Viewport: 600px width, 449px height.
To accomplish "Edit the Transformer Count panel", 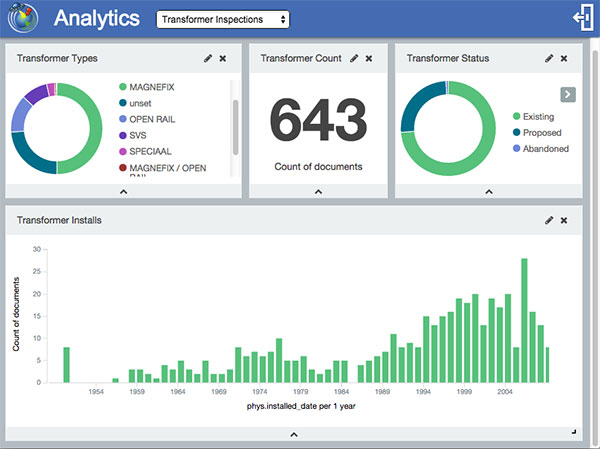I will [353, 59].
